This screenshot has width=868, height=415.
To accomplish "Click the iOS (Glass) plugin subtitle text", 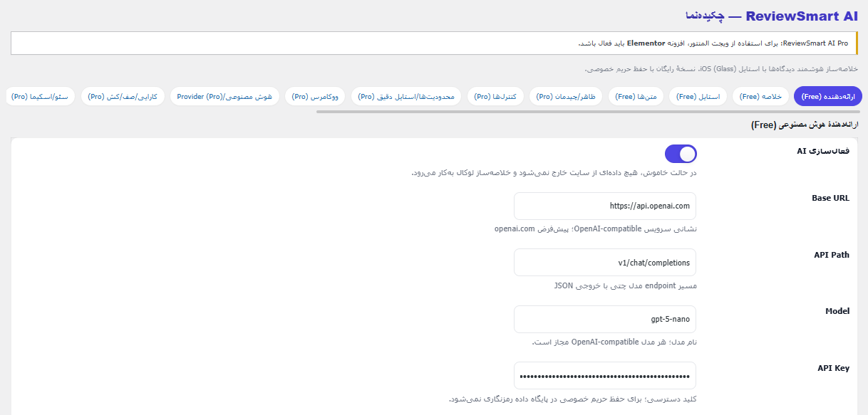I will [721, 69].
